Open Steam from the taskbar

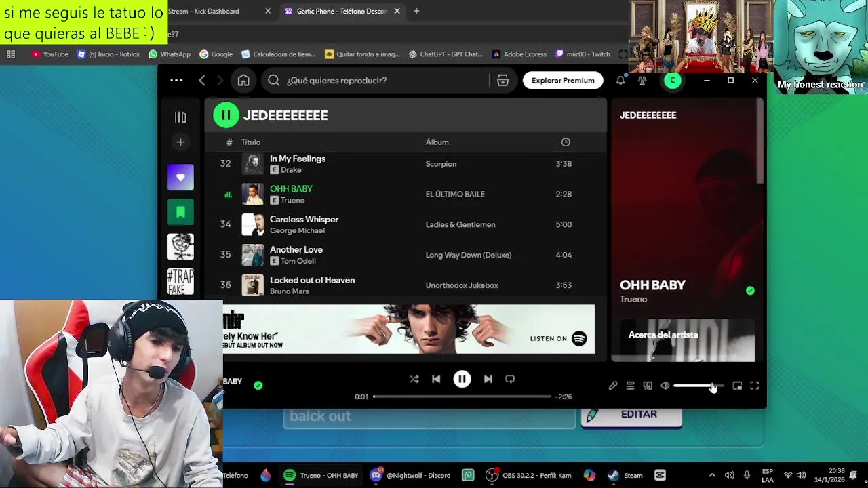coord(625,476)
